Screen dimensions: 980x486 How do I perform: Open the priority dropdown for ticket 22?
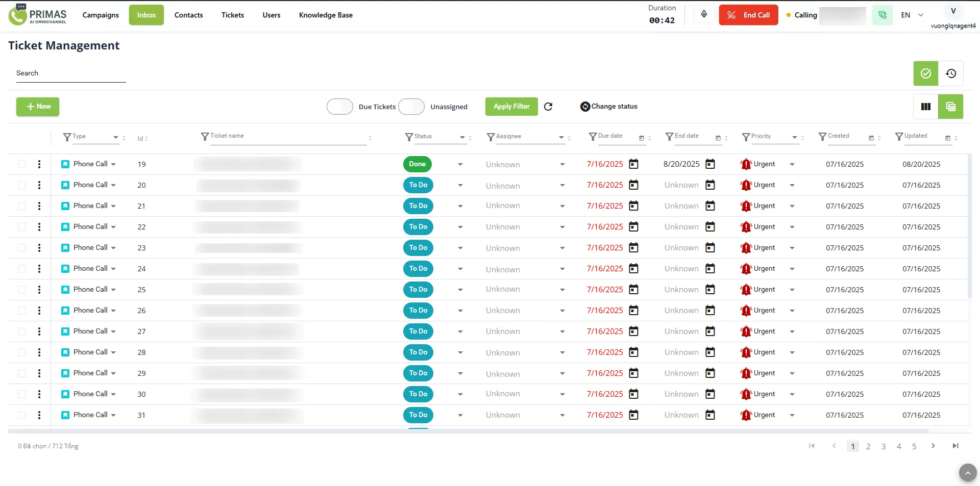(792, 227)
